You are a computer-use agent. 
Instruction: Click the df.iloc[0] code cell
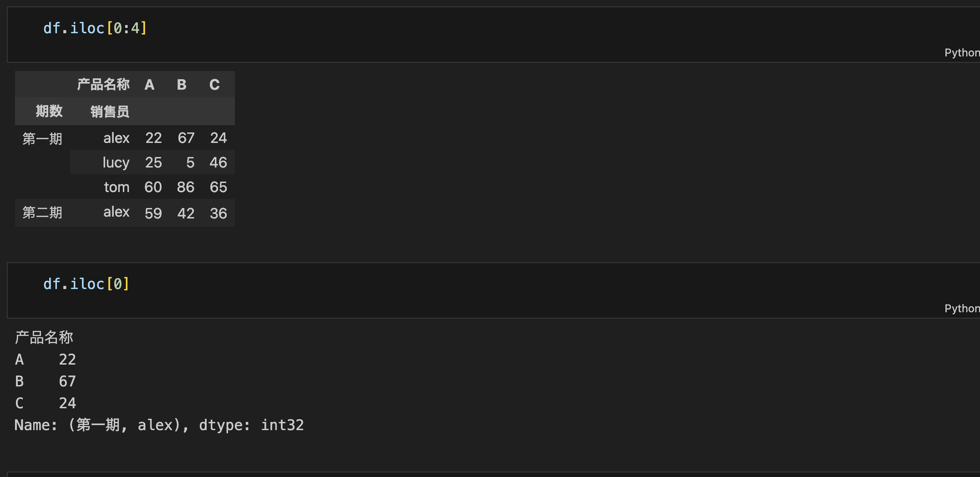pyautogui.click(x=493, y=290)
